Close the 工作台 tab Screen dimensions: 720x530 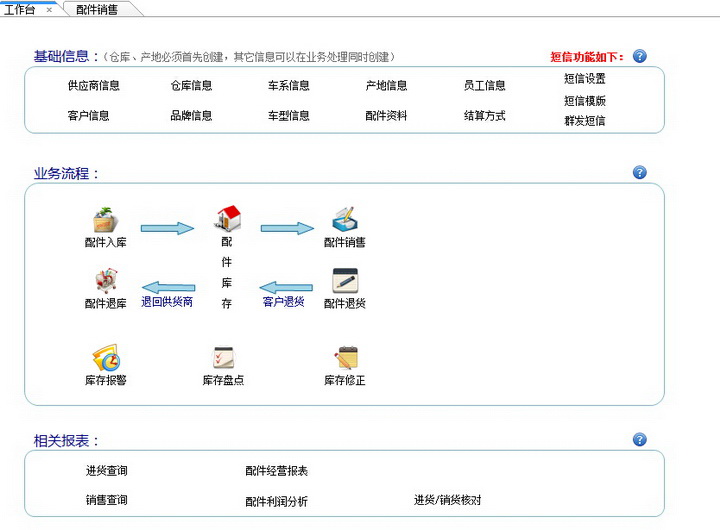pyautogui.click(x=49, y=10)
